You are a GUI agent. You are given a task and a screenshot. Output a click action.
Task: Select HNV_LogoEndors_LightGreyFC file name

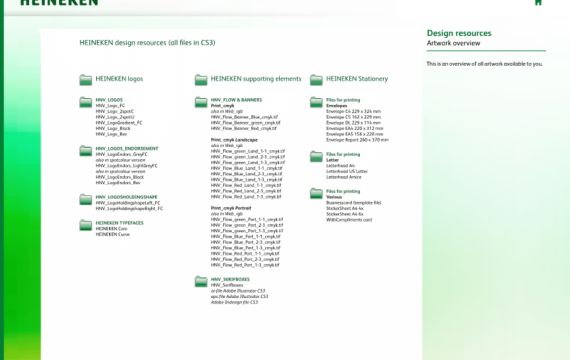coord(127,166)
